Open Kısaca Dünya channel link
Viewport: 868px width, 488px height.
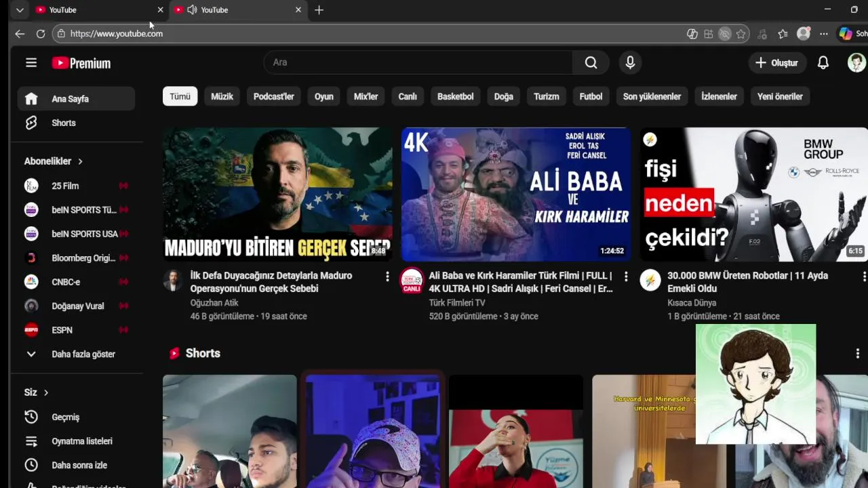tap(692, 303)
